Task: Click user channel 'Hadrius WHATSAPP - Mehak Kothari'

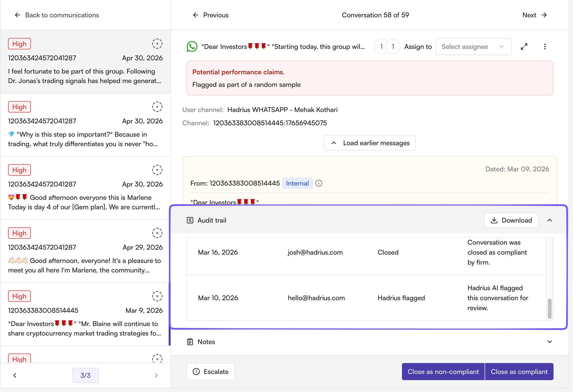Action: [x=282, y=110]
